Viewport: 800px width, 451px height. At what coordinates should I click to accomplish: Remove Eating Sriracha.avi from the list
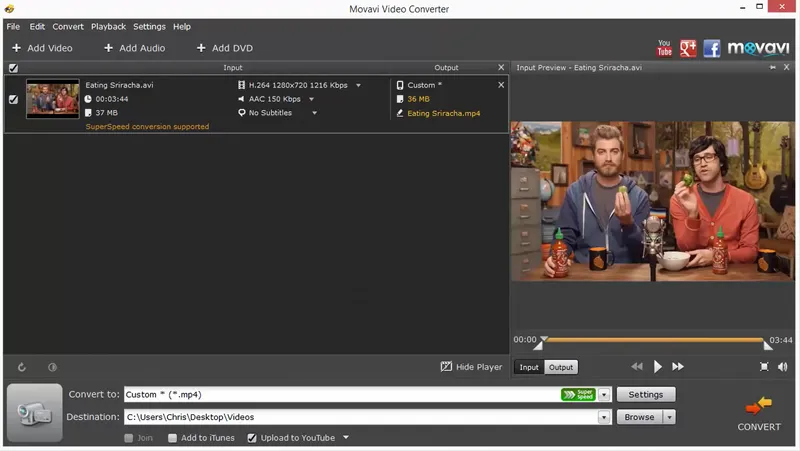[x=501, y=85]
